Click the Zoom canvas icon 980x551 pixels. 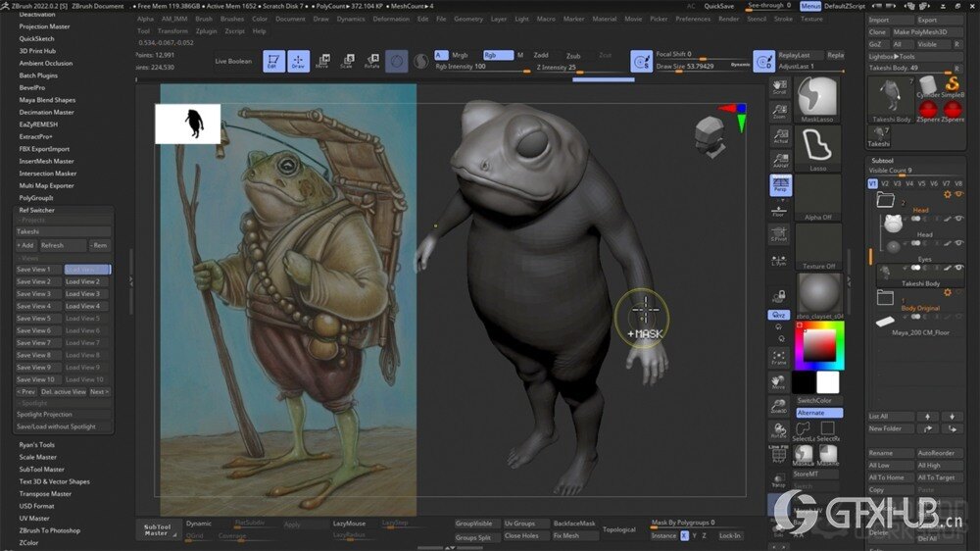tap(780, 111)
